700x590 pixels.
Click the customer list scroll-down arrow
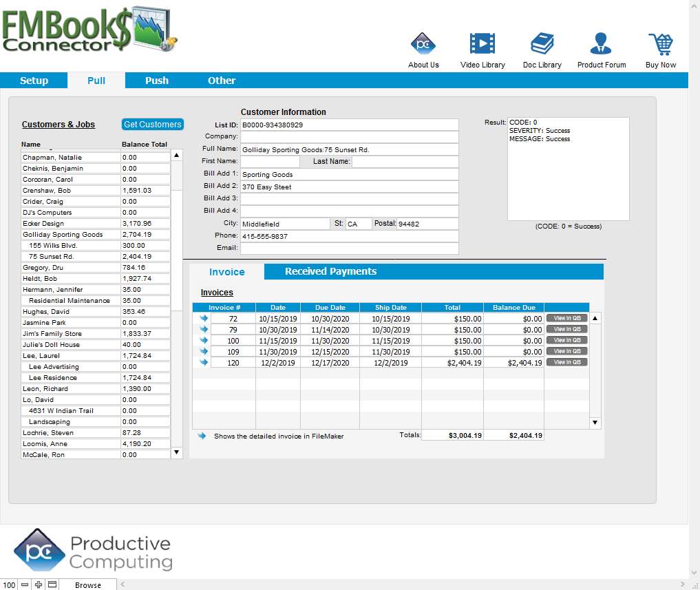(177, 452)
